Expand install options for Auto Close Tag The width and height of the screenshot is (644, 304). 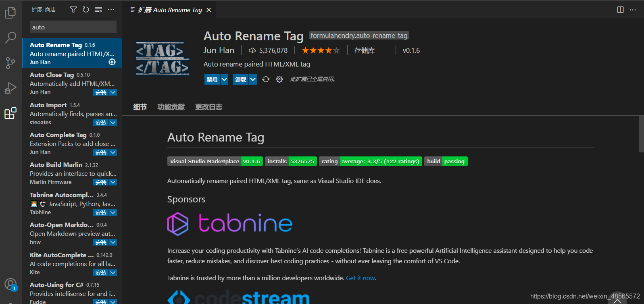pos(113,92)
